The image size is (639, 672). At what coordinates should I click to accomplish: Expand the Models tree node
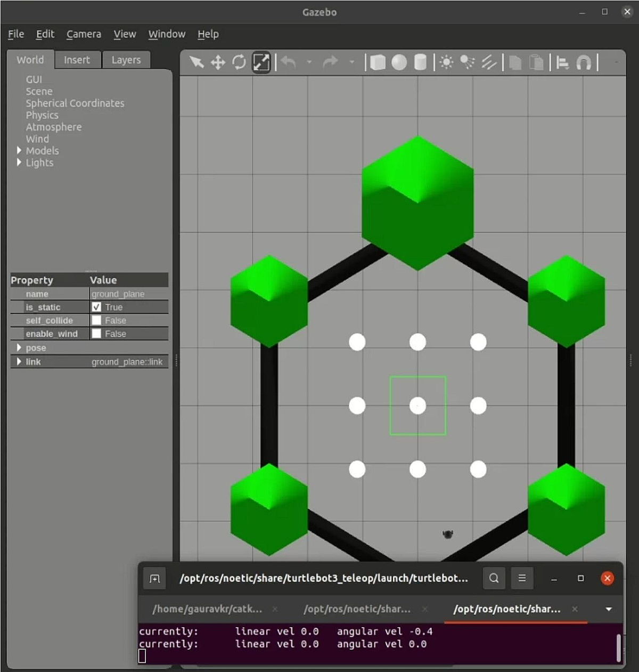point(19,150)
